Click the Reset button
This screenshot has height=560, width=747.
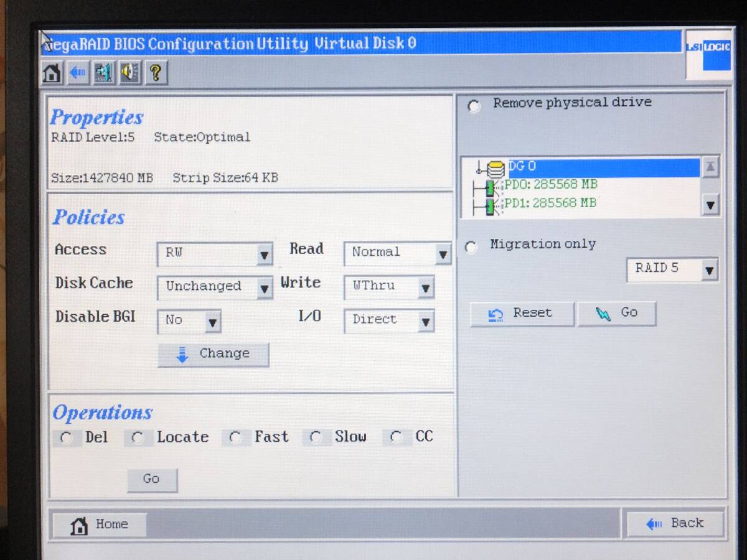[522, 314]
